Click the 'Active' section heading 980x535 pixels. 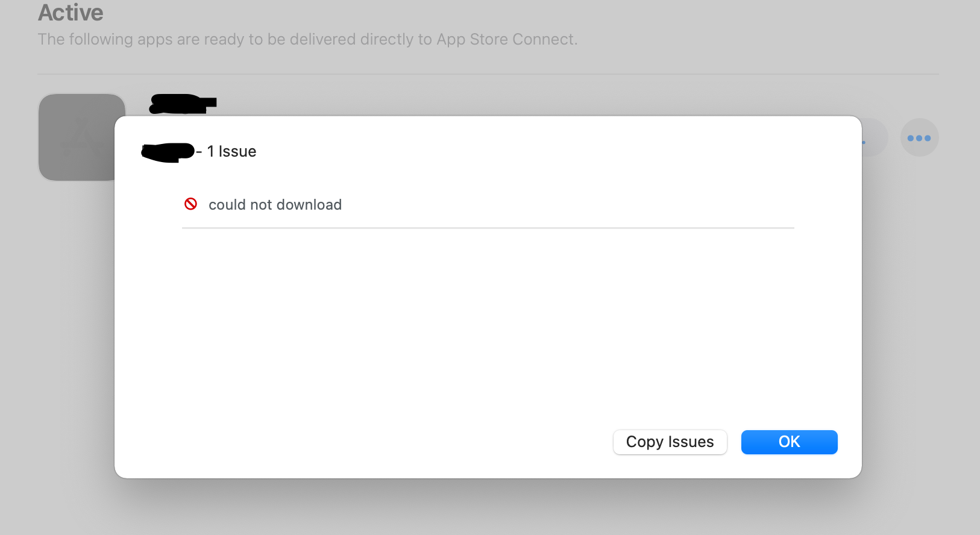(x=71, y=13)
